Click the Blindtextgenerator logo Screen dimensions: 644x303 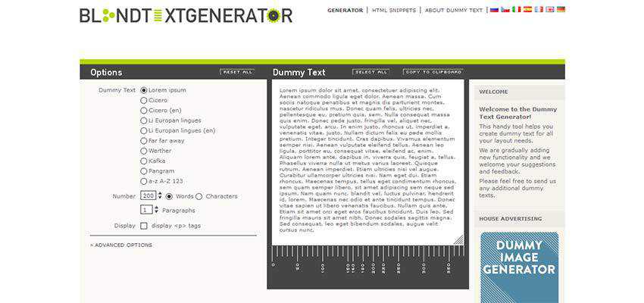pyautogui.click(x=186, y=15)
